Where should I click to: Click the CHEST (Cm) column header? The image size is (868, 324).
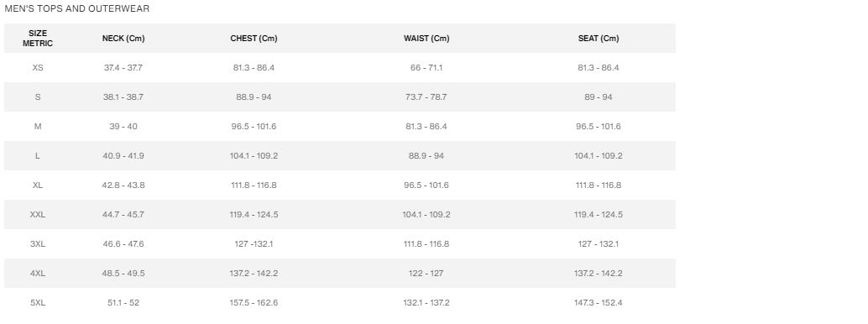coord(254,39)
